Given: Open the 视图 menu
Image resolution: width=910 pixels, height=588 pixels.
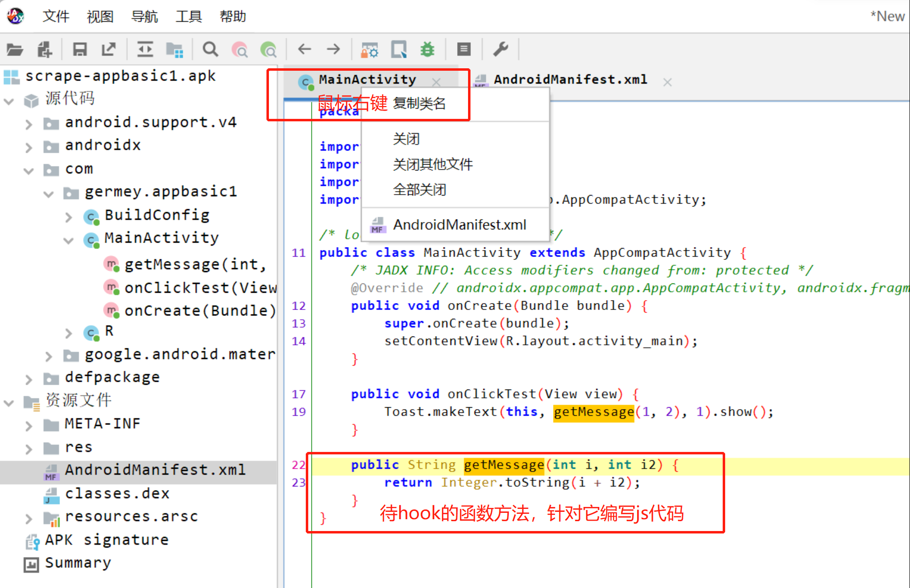Looking at the screenshot, I should click(100, 16).
